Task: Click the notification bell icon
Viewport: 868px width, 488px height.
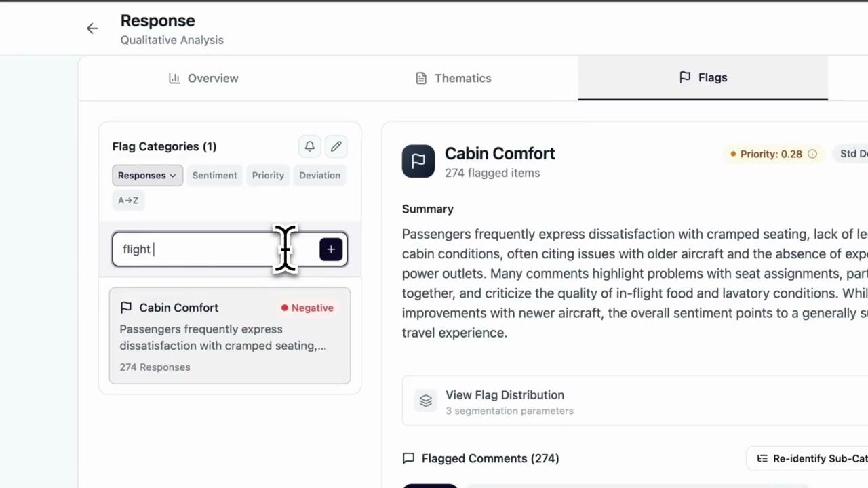Action: (x=309, y=146)
